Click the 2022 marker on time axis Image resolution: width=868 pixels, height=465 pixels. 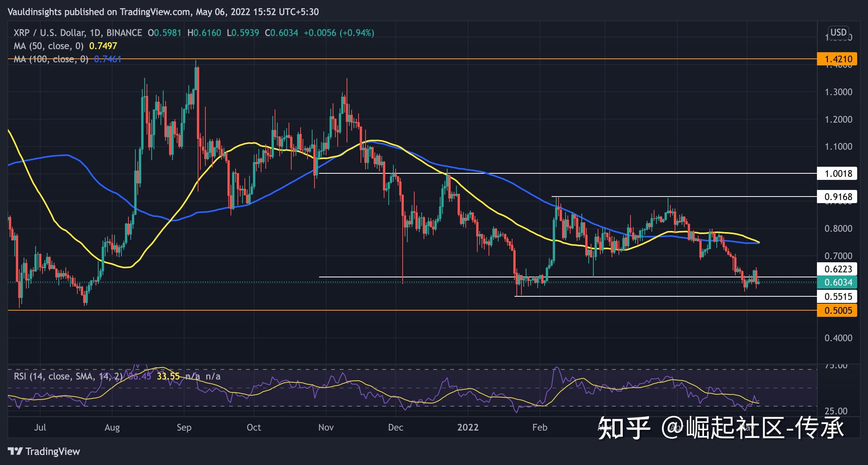(x=469, y=427)
